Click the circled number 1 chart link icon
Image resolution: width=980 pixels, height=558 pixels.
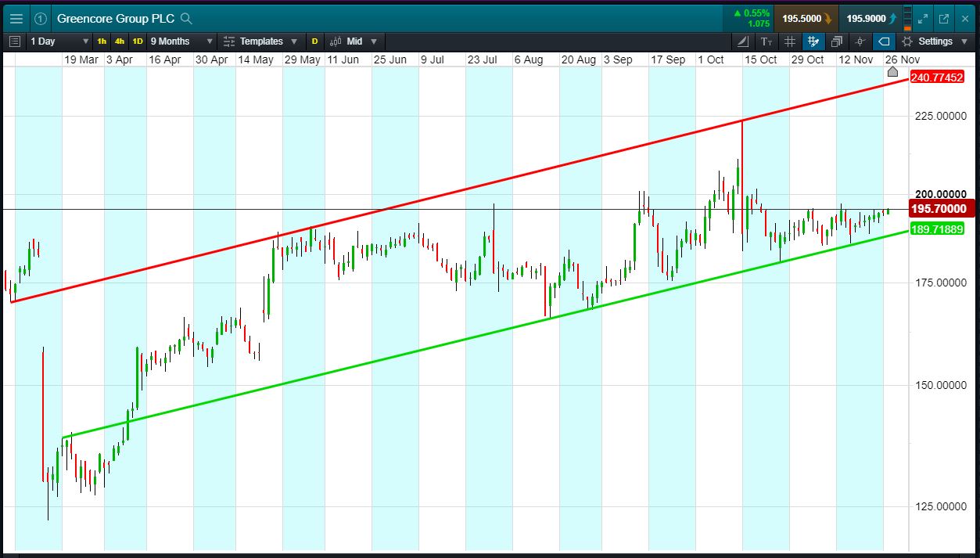point(41,18)
